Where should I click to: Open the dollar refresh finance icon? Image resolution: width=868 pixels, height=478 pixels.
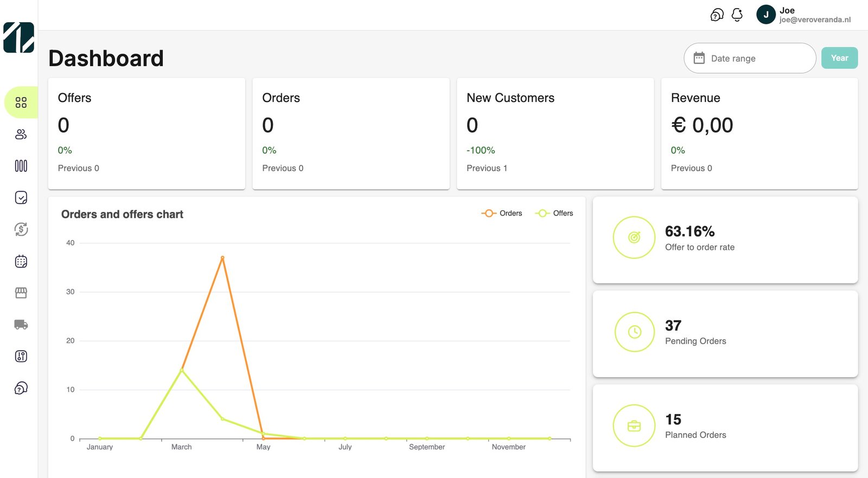click(x=21, y=229)
